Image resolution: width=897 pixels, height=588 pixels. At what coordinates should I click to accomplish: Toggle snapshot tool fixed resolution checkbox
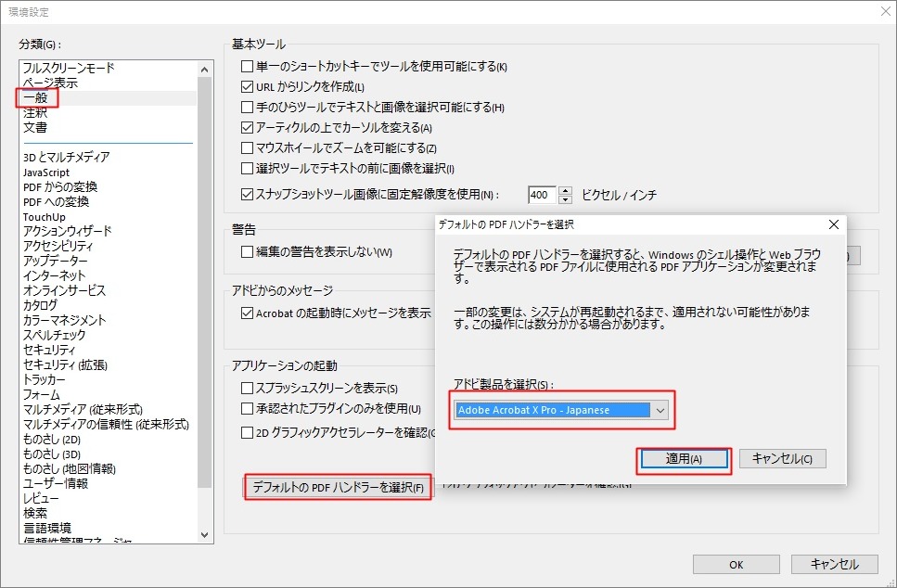(x=247, y=195)
